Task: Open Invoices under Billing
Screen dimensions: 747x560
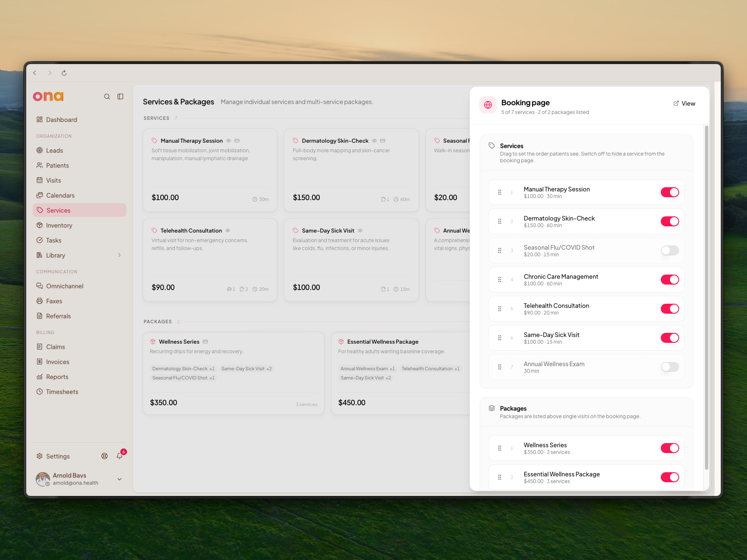Action: tap(79, 362)
